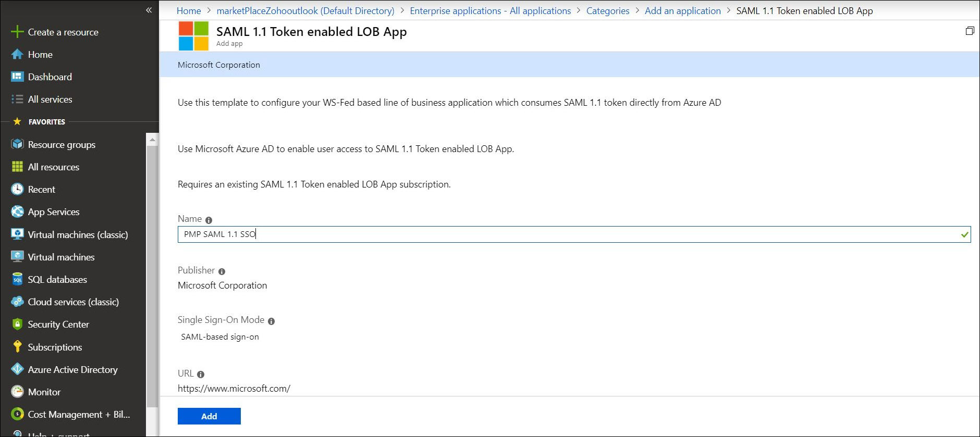The image size is (980, 437).
Task: Open All services in the sidebar
Action: [x=50, y=99]
